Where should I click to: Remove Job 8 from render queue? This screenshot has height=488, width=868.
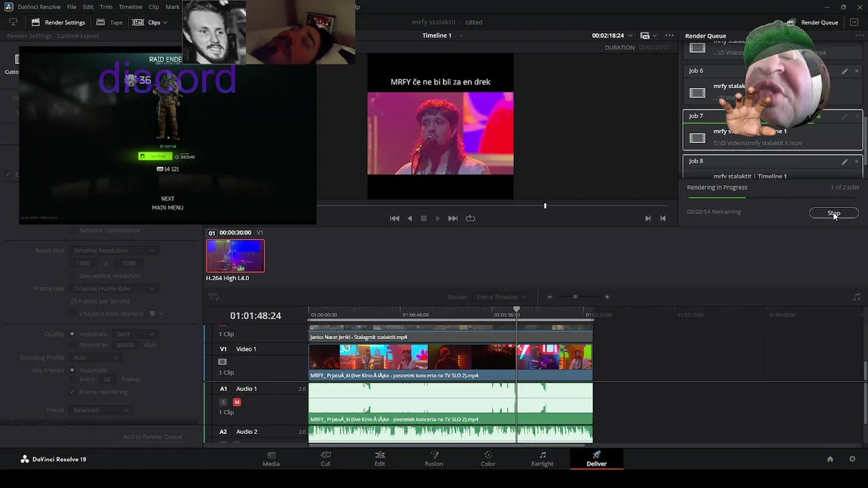click(x=856, y=161)
